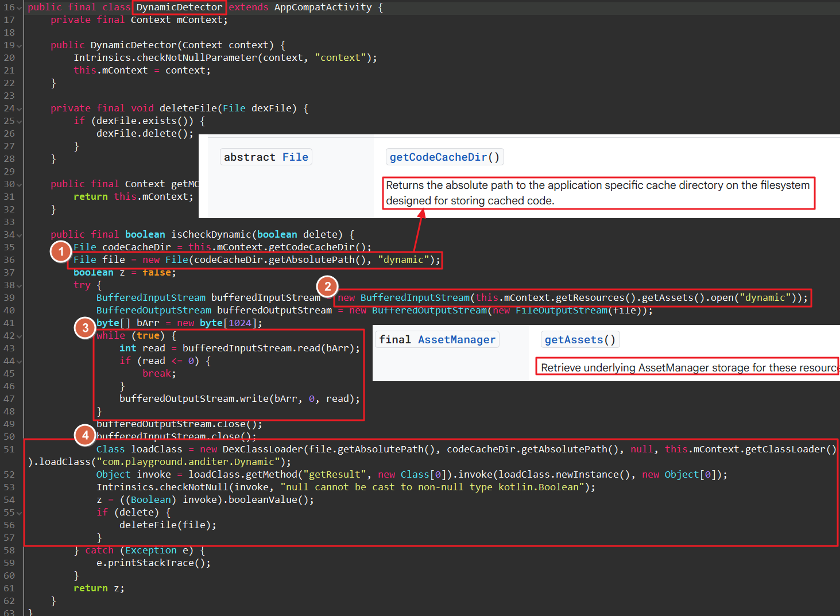Fold the if block at line 25

[20, 122]
